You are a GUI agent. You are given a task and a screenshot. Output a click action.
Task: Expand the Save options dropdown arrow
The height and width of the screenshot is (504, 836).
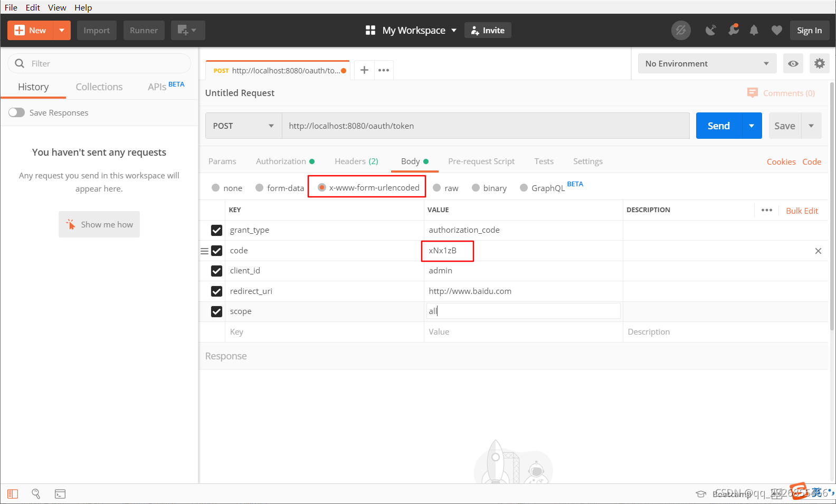pyautogui.click(x=811, y=126)
